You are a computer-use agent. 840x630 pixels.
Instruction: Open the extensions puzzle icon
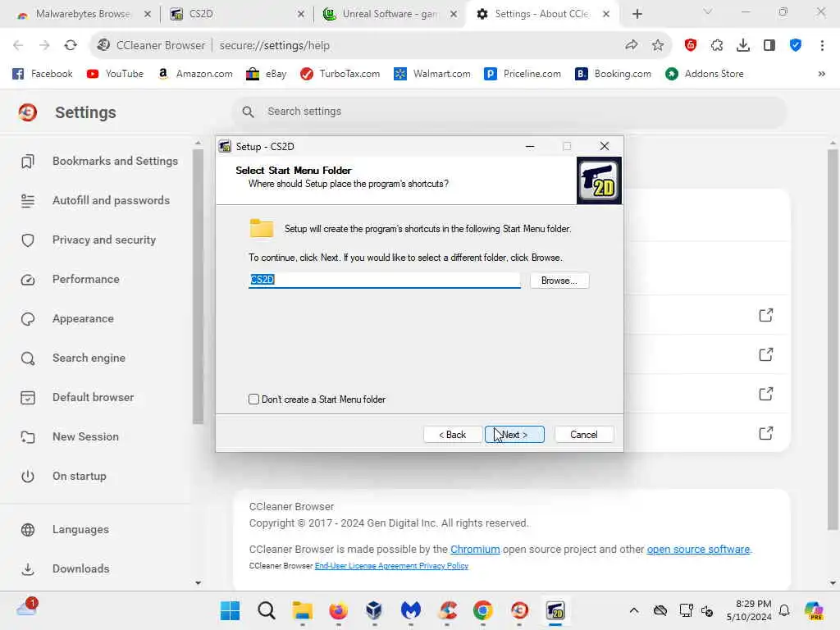click(x=717, y=46)
